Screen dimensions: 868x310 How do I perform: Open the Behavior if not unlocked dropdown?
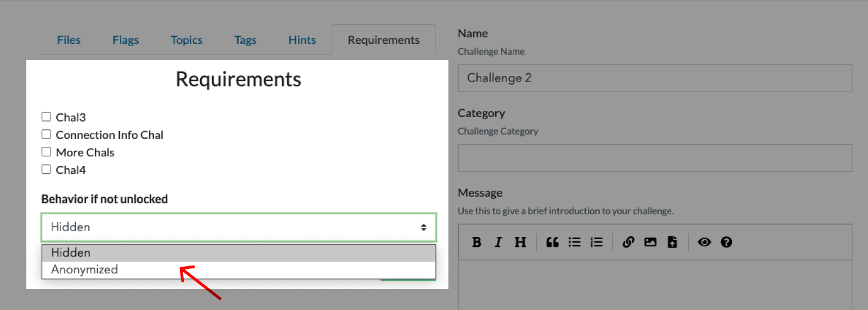[238, 227]
